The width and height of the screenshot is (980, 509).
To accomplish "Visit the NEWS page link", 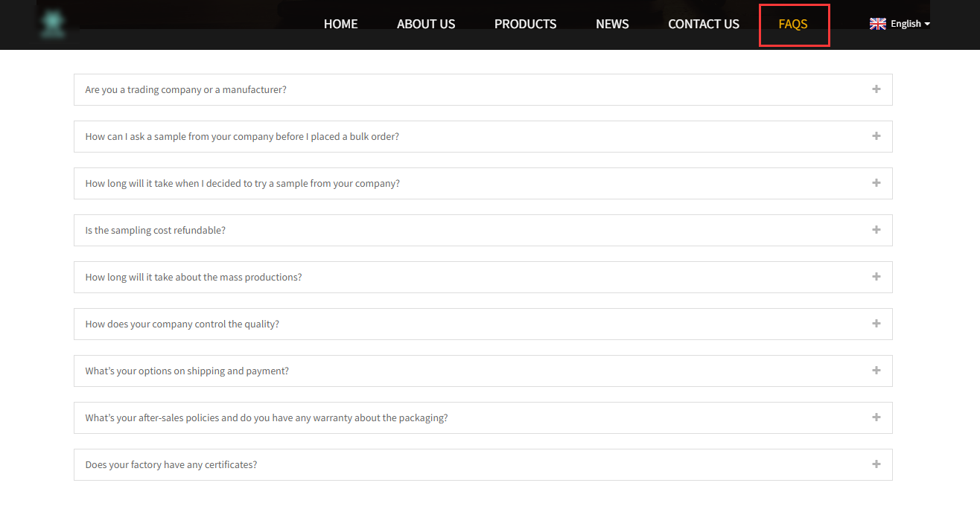I will tap(612, 24).
